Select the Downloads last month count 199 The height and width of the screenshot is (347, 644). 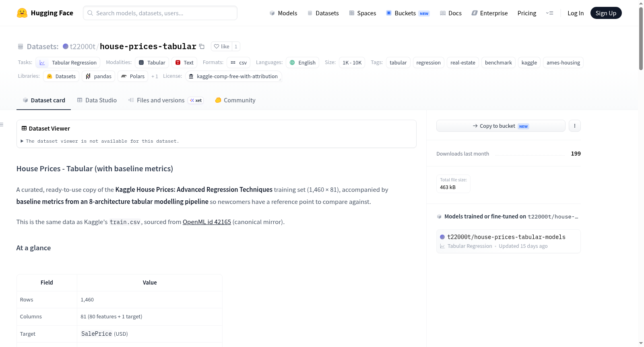click(576, 154)
